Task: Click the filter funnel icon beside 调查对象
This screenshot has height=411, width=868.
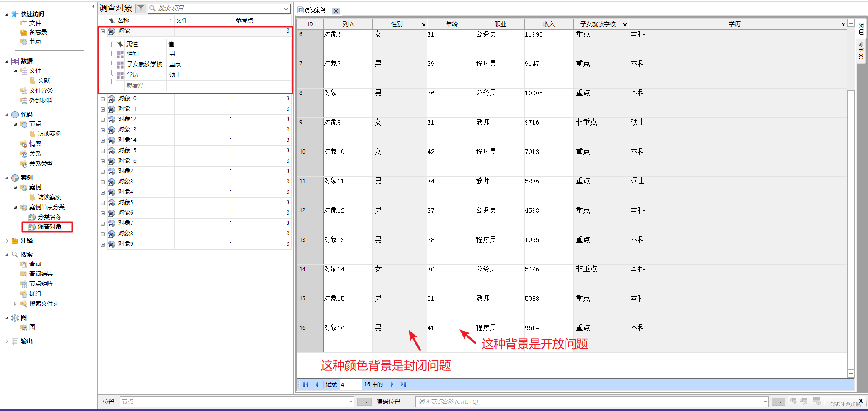Action: (x=141, y=9)
